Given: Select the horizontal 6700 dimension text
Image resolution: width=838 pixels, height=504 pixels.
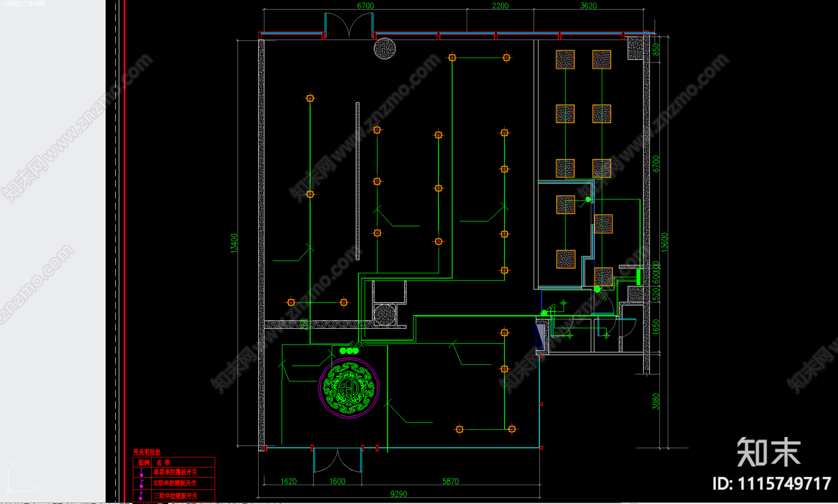Looking at the screenshot, I should click(366, 6).
